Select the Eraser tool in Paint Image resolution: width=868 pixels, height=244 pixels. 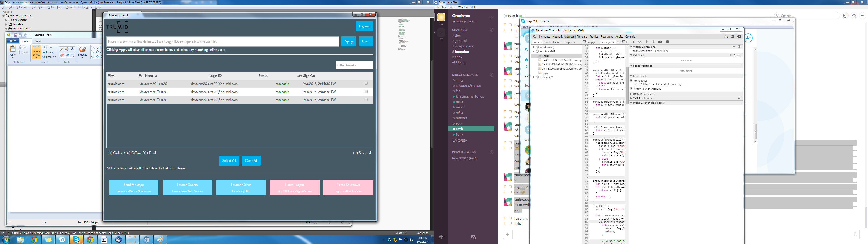point(62,55)
